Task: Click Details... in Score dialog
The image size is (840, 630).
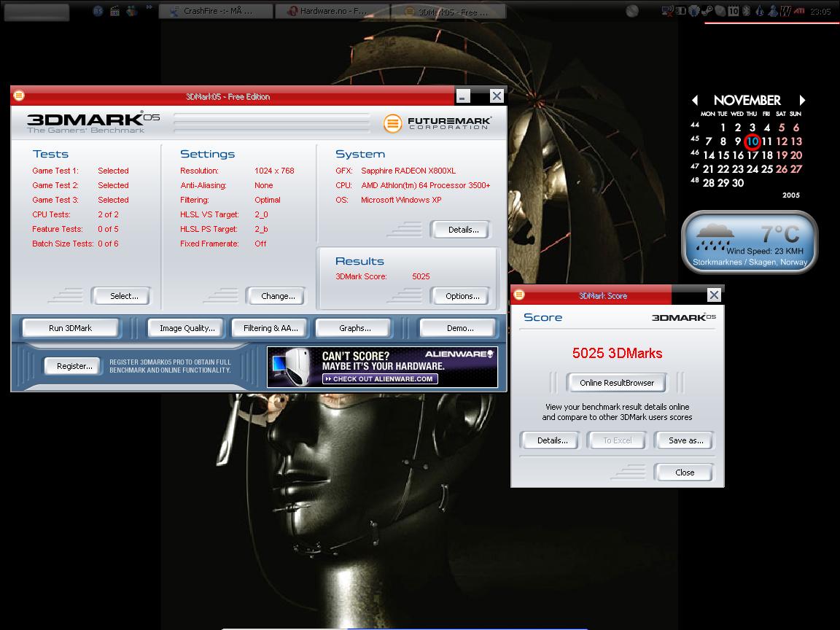Action: coord(550,440)
